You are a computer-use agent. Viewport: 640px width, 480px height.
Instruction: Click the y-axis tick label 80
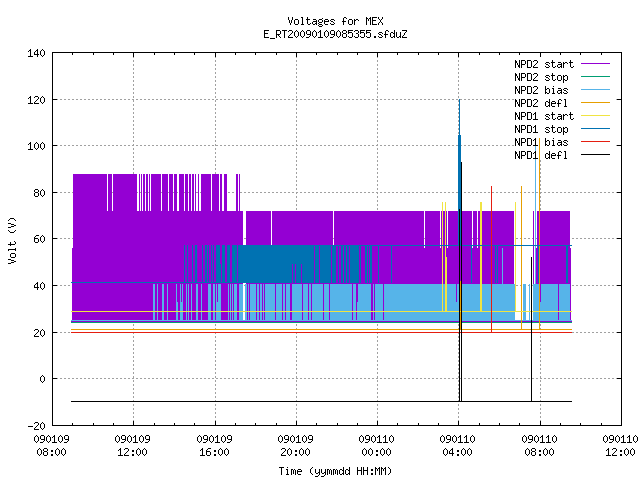39,193
